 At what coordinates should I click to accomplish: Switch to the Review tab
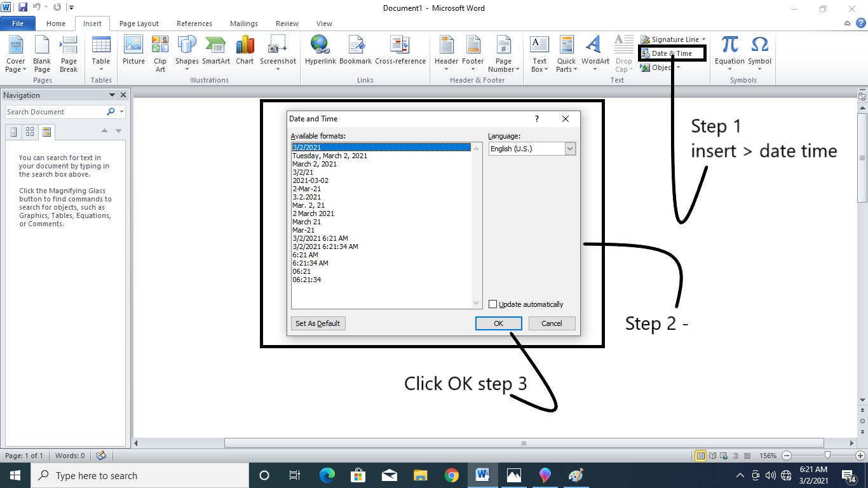287,24
